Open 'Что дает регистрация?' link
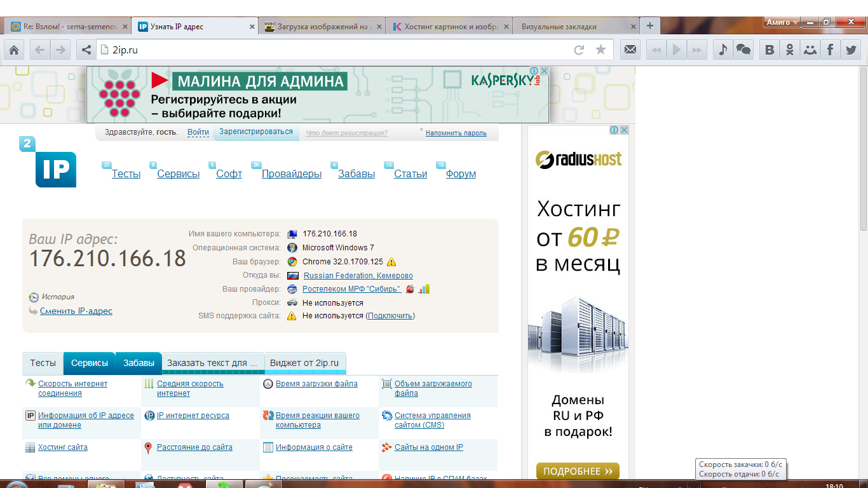868x488 pixels. (x=346, y=133)
